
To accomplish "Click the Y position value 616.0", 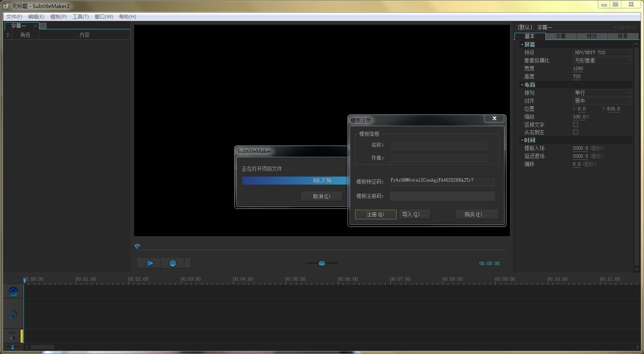I will click(x=613, y=109).
